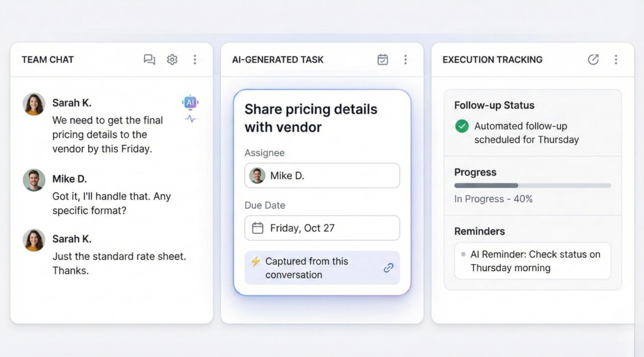The height and width of the screenshot is (357, 644).
Task: Select the Mike D. assignee field
Action: tap(322, 175)
